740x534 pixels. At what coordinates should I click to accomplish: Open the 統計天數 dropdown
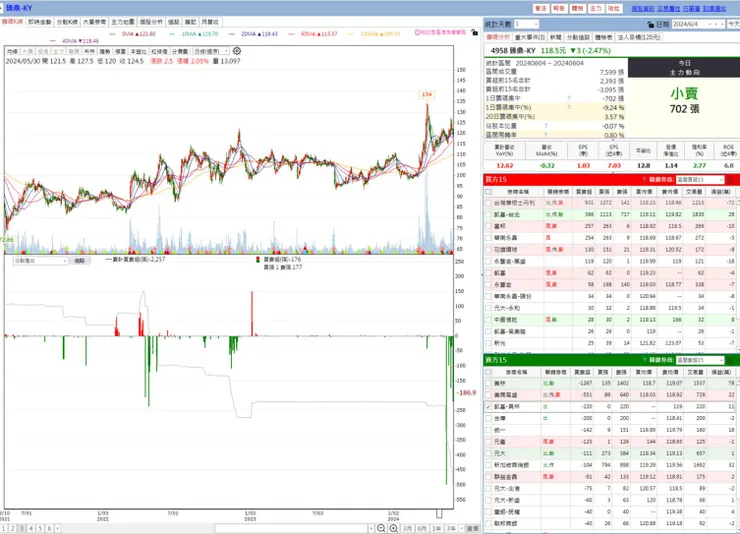click(x=526, y=24)
